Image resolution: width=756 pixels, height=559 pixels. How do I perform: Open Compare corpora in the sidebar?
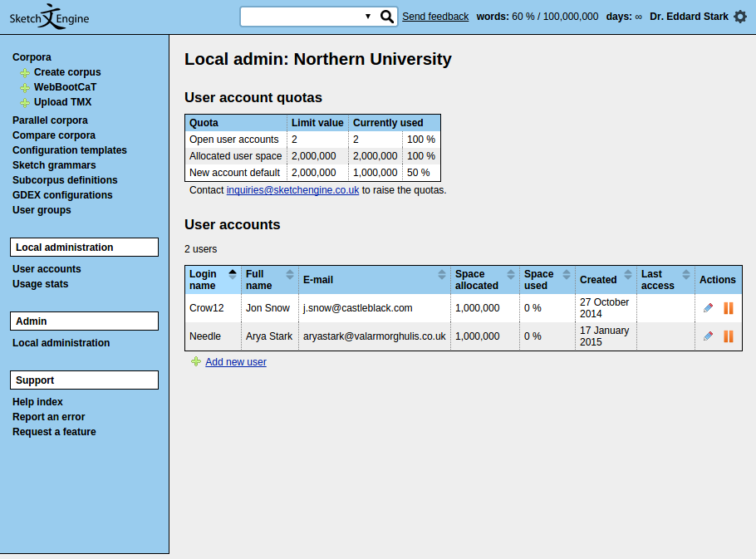(x=54, y=135)
